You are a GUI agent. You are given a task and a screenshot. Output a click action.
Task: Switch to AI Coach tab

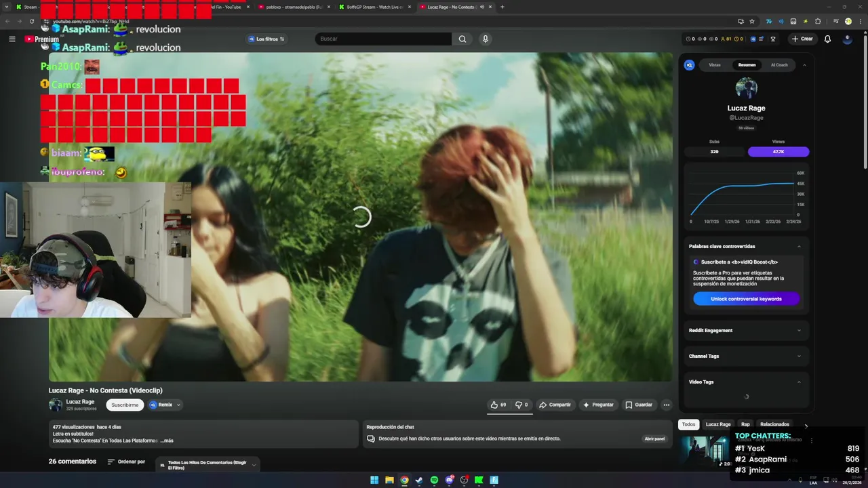(x=779, y=65)
